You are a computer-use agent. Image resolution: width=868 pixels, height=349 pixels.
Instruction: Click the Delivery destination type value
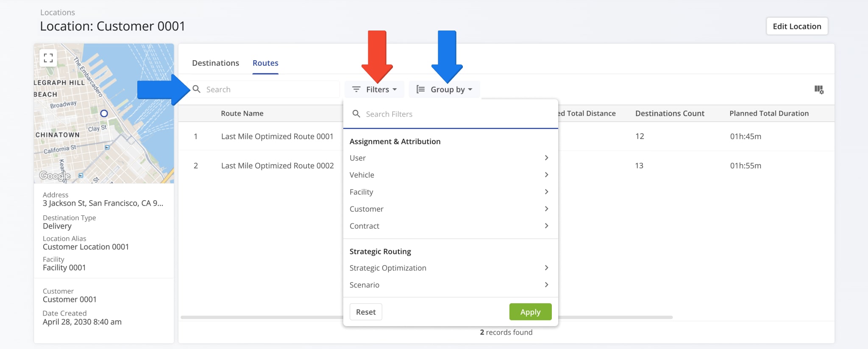[x=57, y=226]
